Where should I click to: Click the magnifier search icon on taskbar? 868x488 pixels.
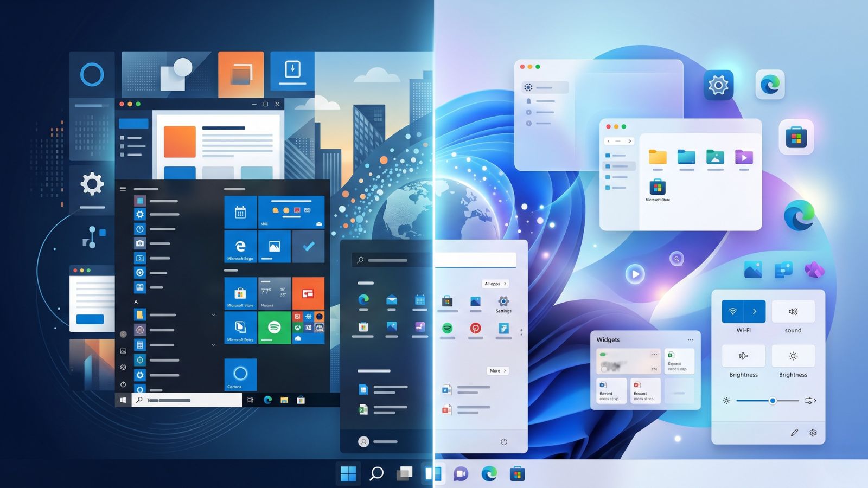[376, 474]
